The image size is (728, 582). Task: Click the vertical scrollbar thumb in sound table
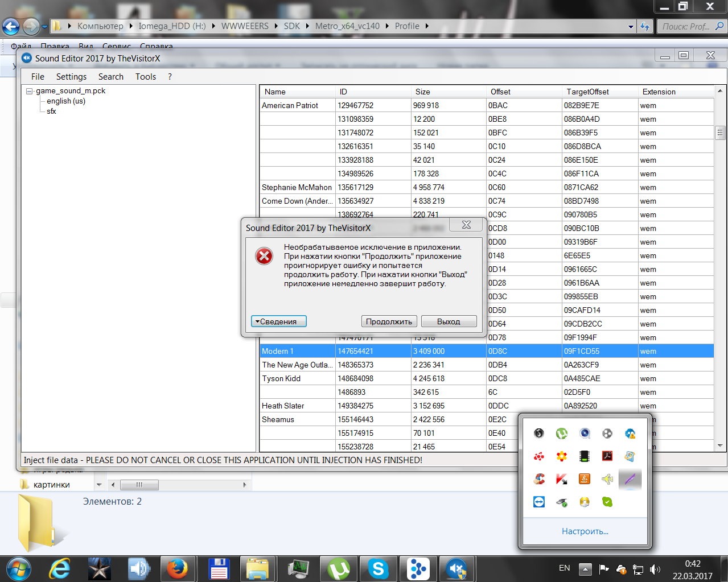[x=720, y=133]
